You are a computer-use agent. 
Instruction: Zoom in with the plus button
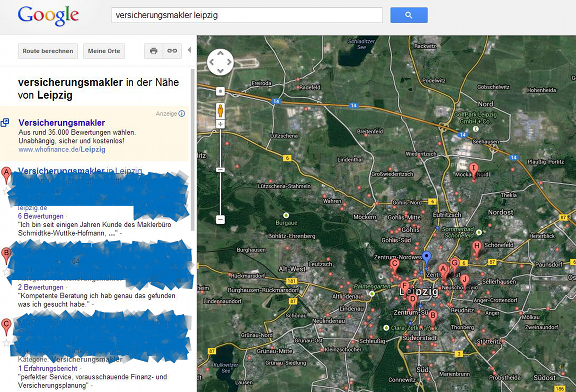tap(220, 124)
